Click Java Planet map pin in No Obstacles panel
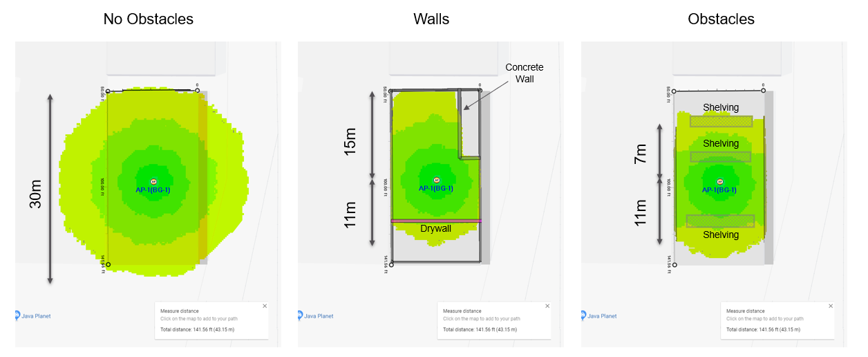 18,315
